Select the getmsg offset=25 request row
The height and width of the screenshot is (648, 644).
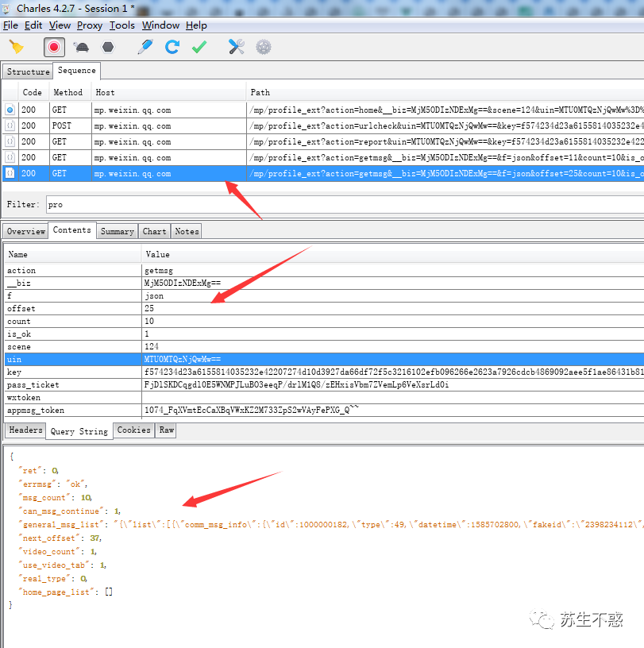click(323, 174)
